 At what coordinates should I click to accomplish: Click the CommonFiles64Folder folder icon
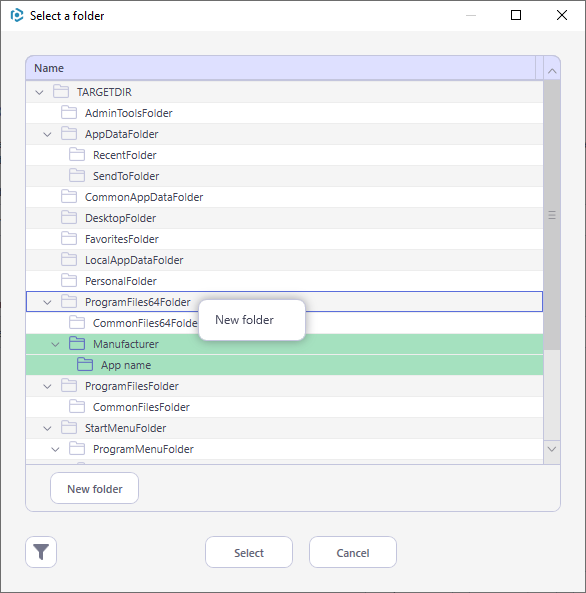point(77,322)
